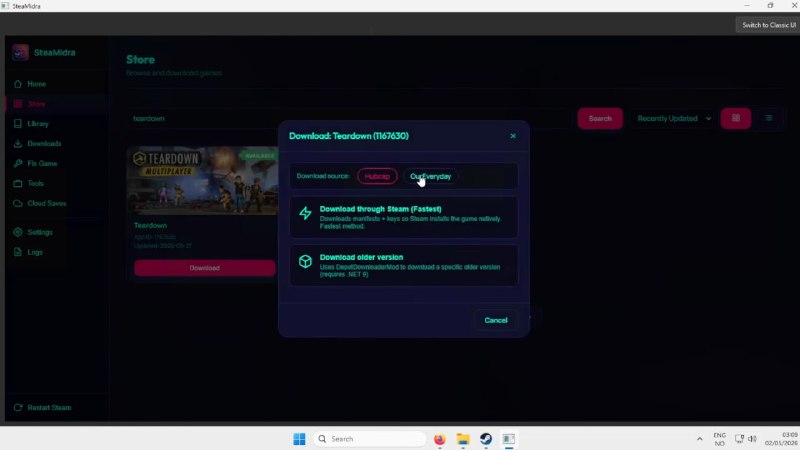Open File Explorer from the taskbar
The image size is (800, 450).
pos(463,439)
